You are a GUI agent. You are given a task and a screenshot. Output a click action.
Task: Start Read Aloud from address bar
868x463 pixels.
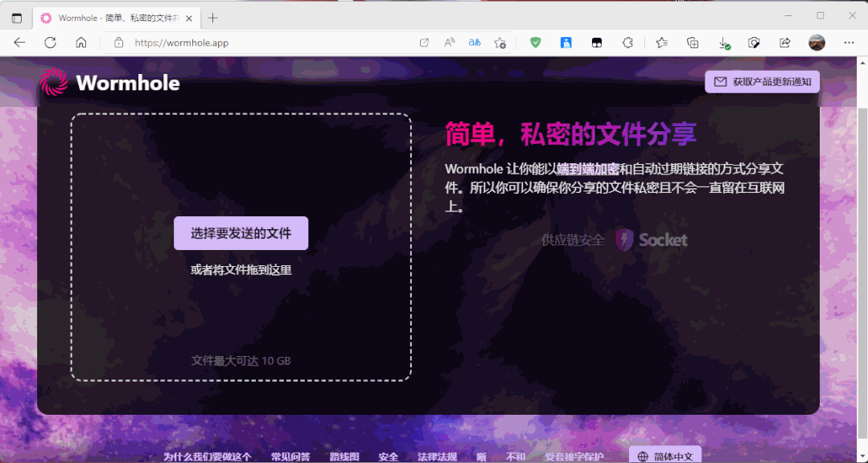[450, 43]
